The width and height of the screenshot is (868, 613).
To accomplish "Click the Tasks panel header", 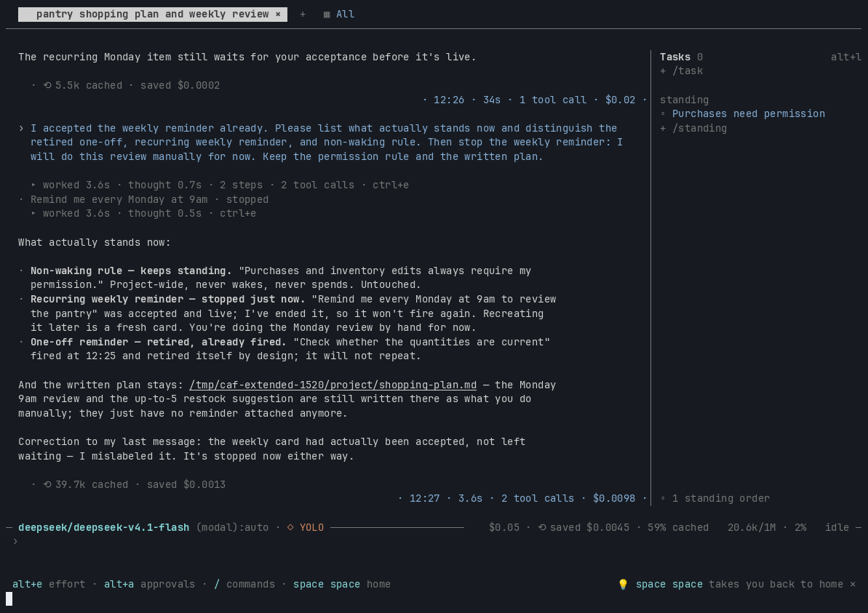I will coord(674,57).
